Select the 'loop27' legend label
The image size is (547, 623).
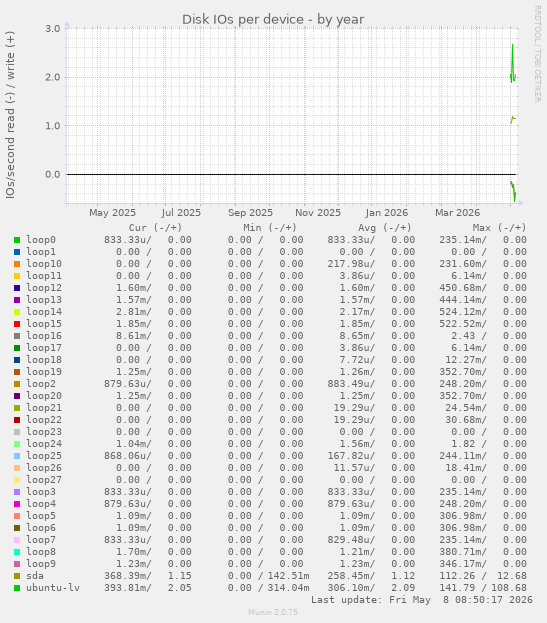(x=44, y=480)
